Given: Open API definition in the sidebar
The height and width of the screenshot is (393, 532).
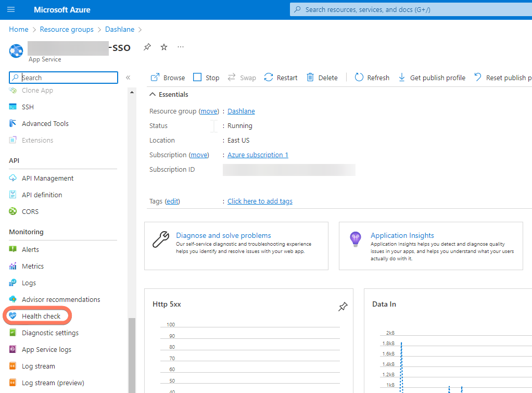Looking at the screenshot, I should coord(35,195).
